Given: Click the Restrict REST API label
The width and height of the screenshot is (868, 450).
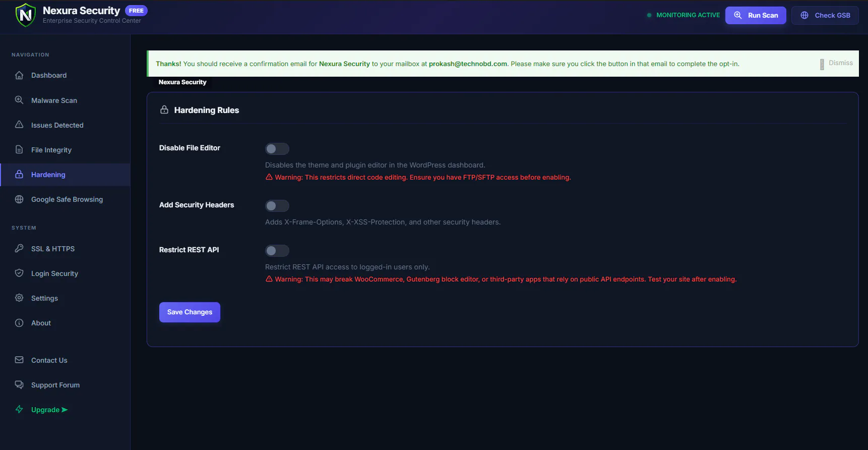Looking at the screenshot, I should click(x=189, y=250).
